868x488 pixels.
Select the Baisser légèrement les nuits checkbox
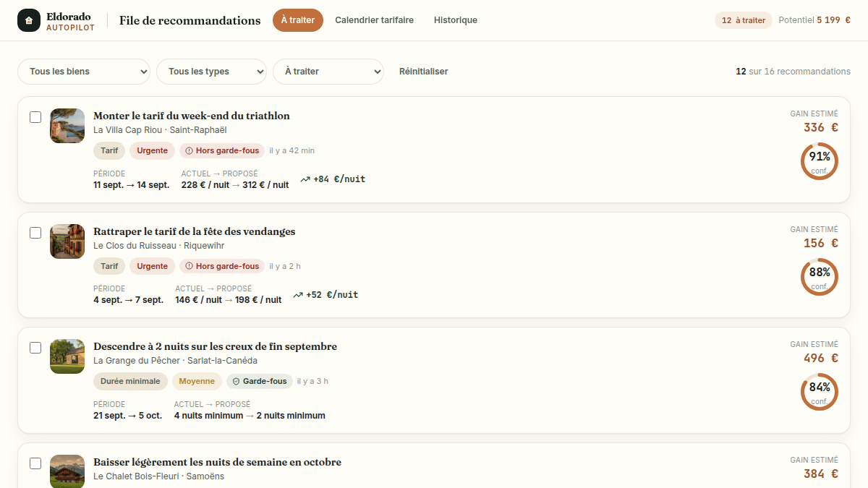35,463
